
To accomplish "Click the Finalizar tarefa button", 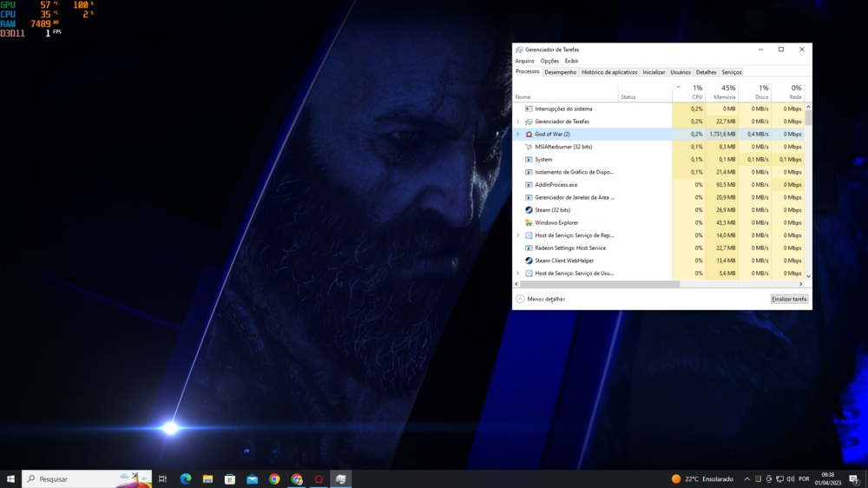I will pyautogui.click(x=789, y=299).
